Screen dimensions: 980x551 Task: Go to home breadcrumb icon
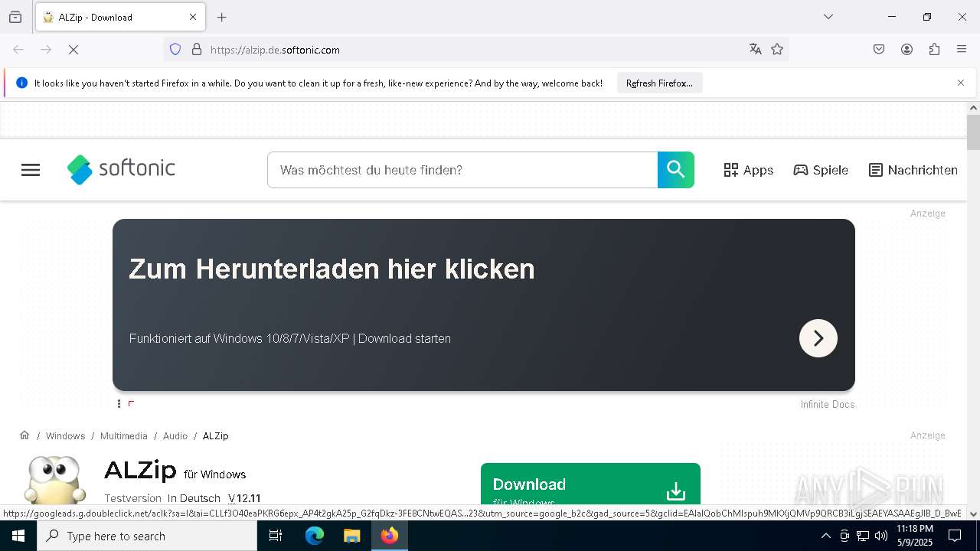tap(24, 435)
